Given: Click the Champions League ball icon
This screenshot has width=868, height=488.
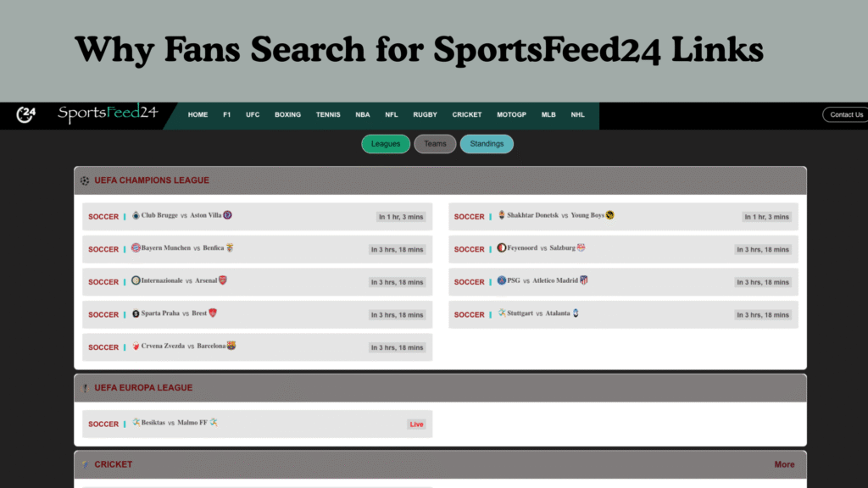Looking at the screenshot, I should click(x=85, y=181).
